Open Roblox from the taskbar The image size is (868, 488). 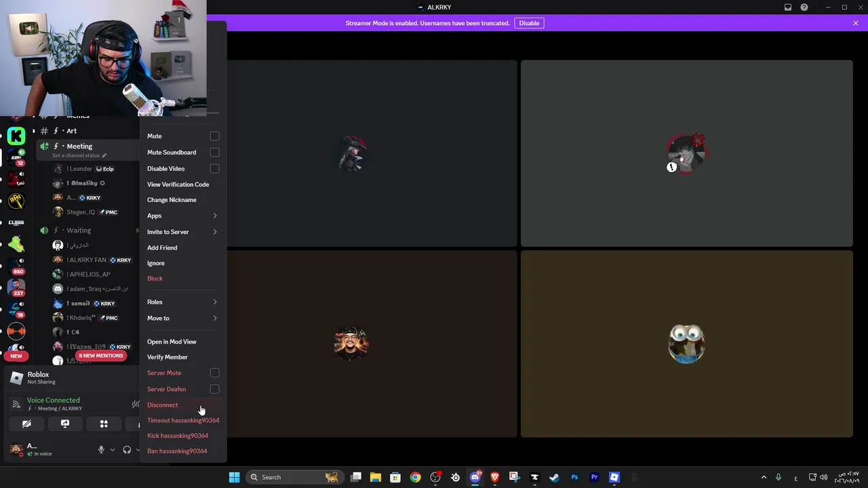click(x=614, y=477)
